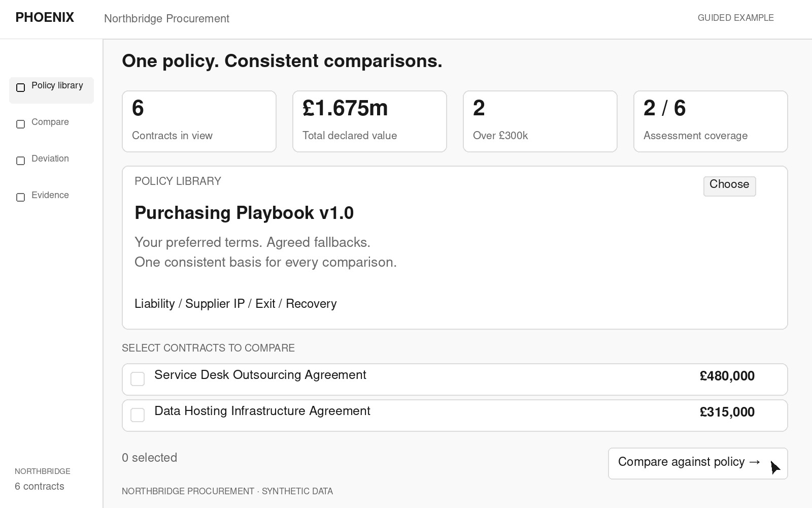This screenshot has height=508, width=812.
Task: Click the PHOENIX logo text
Action: (45, 18)
